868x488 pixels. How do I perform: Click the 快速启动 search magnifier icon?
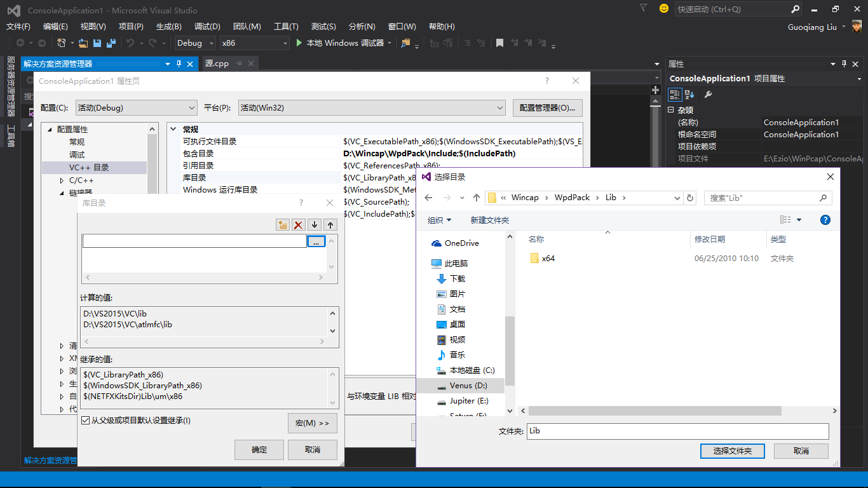796,9
